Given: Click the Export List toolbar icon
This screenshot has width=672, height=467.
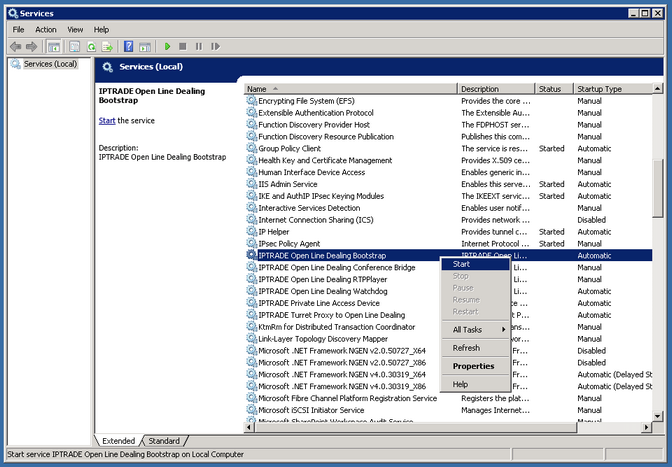Looking at the screenshot, I should (x=108, y=46).
